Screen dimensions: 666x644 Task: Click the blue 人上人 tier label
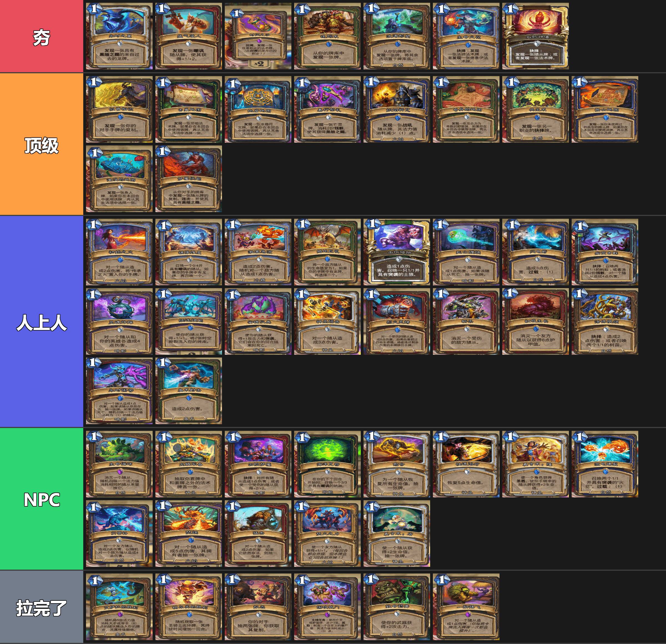41,321
